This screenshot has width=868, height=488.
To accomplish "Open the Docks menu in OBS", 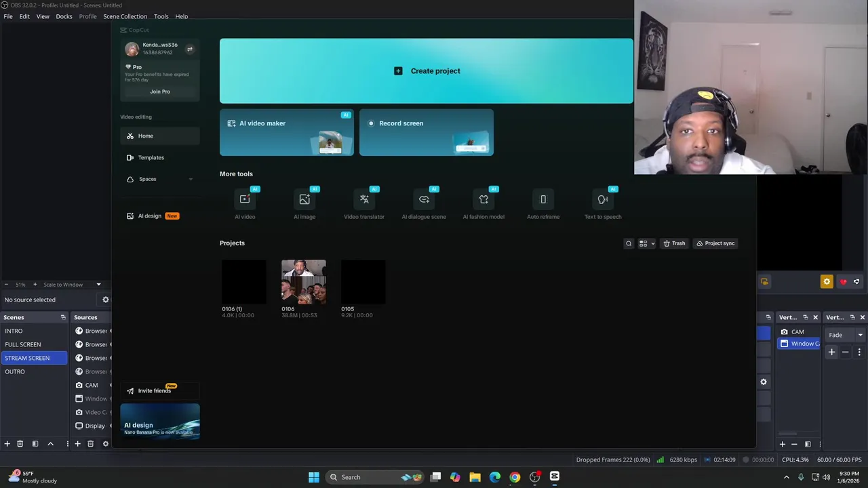I will pyautogui.click(x=64, y=16).
